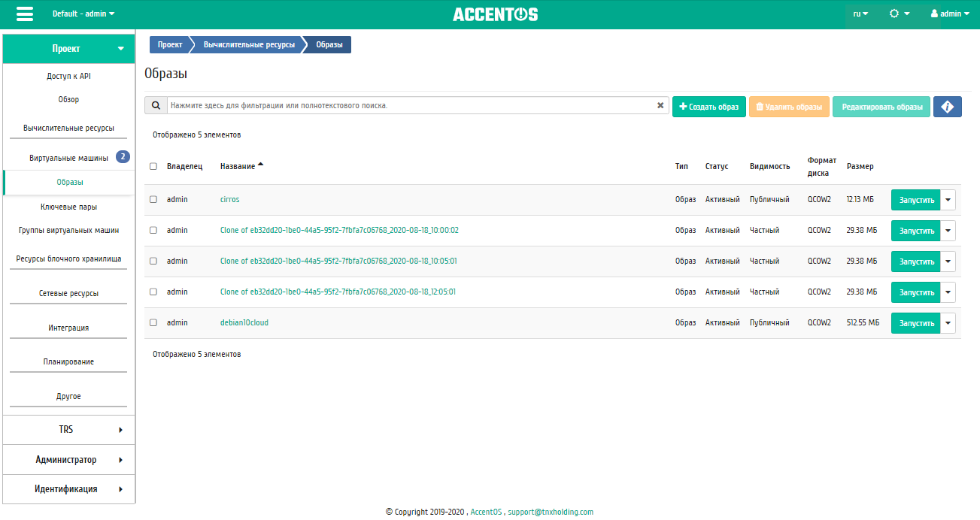Sort by Владелец column header
The width and height of the screenshot is (980, 520).
point(184,166)
